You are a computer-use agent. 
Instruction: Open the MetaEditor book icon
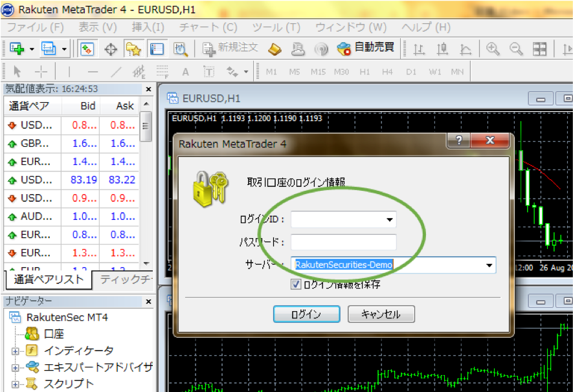(275, 49)
